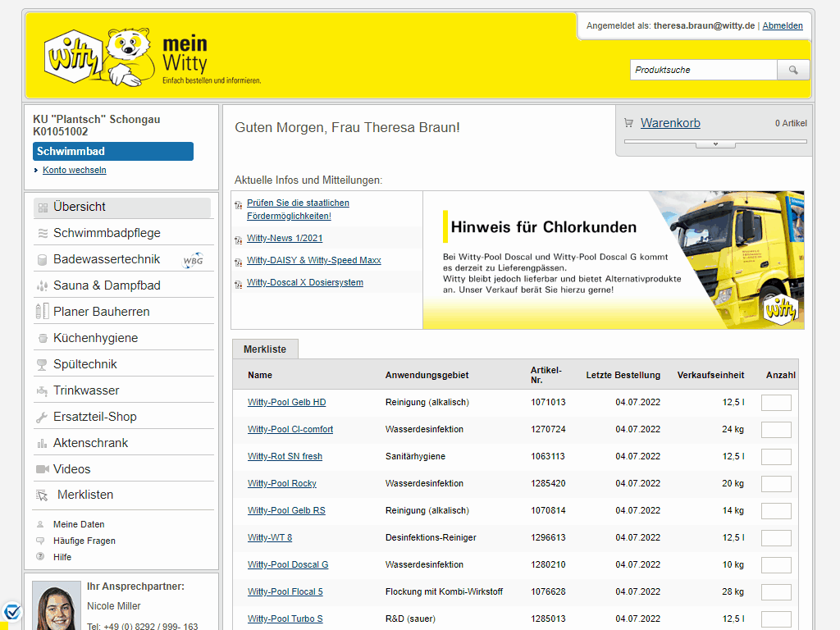Open the Hilfe entry
This screenshot has height=630, width=840.
pos(62,557)
